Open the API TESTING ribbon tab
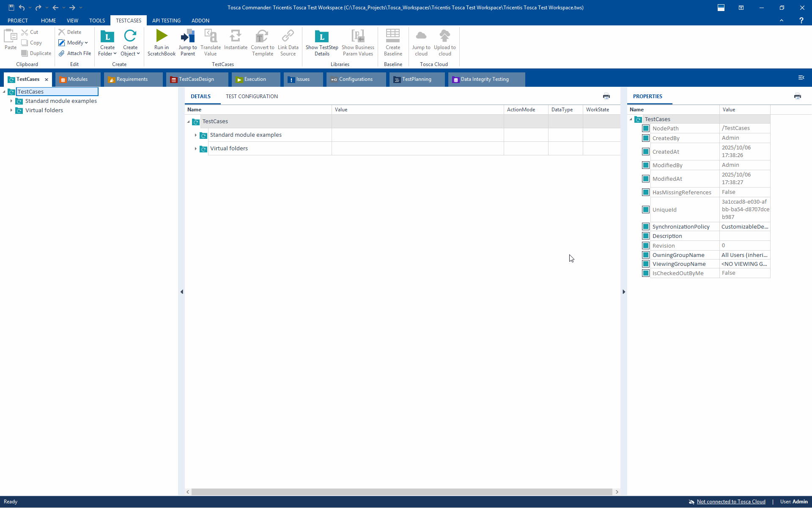Screen dimensions: 812x508 [x=166, y=21]
